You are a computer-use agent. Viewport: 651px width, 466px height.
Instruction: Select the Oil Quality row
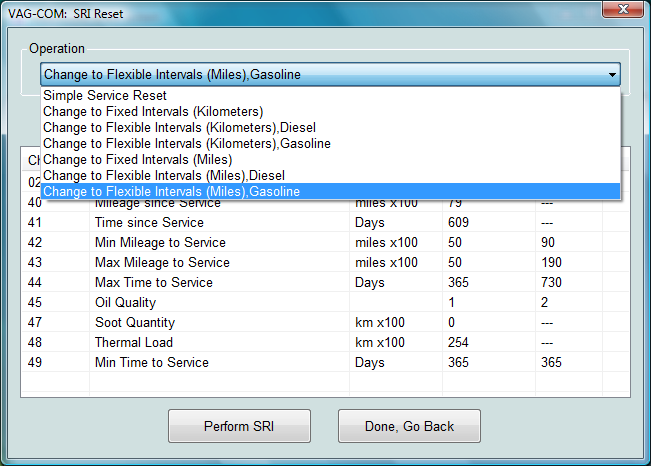(x=326, y=302)
